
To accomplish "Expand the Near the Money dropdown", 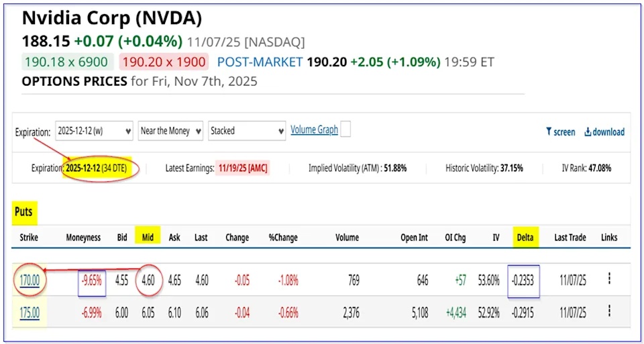I will pos(170,131).
